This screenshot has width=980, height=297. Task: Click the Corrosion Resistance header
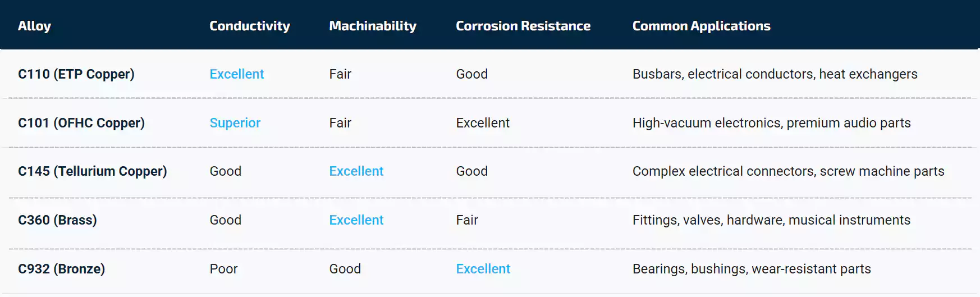click(x=523, y=26)
